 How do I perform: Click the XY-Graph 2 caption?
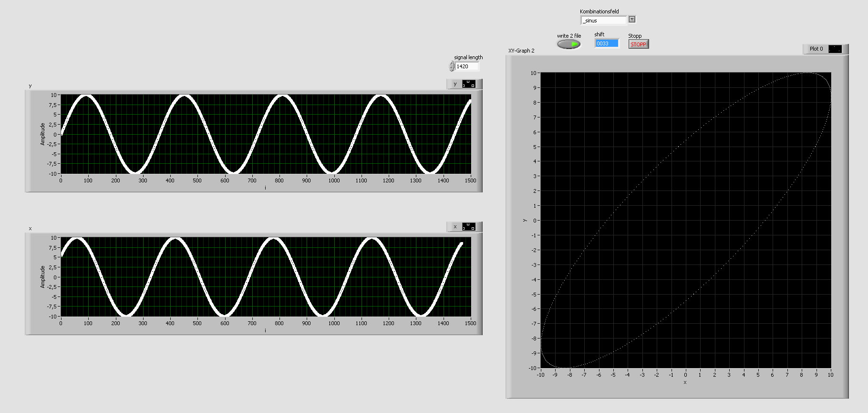point(521,51)
